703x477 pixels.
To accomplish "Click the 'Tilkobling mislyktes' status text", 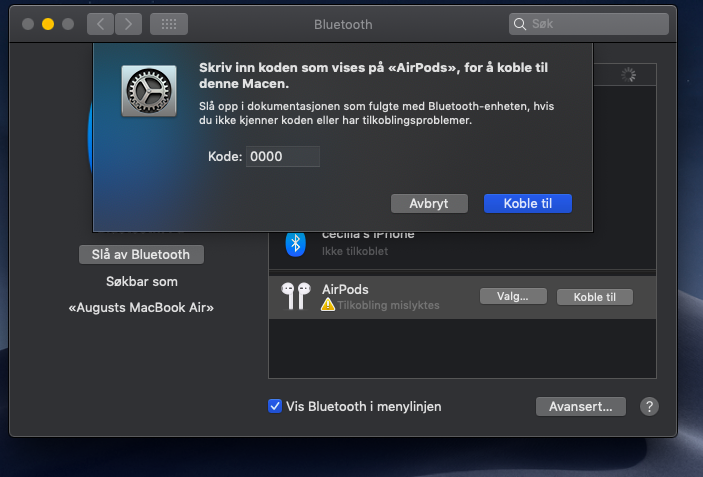I will 388,305.
